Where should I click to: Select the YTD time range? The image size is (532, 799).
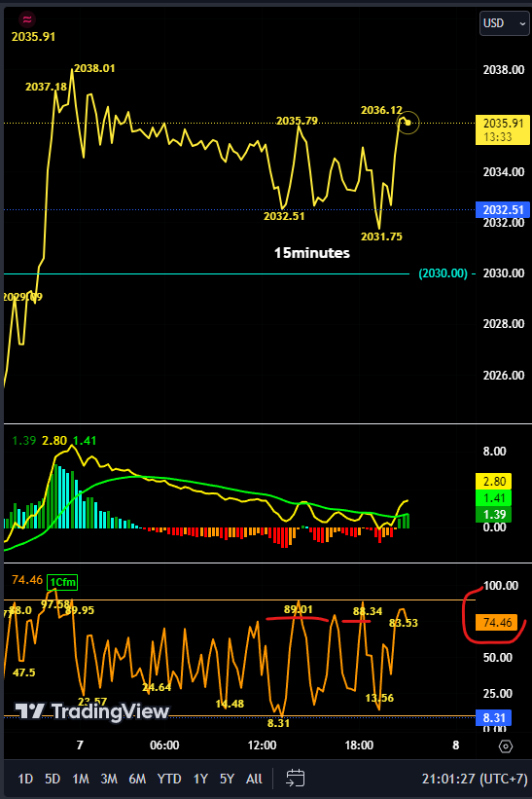tap(169, 779)
